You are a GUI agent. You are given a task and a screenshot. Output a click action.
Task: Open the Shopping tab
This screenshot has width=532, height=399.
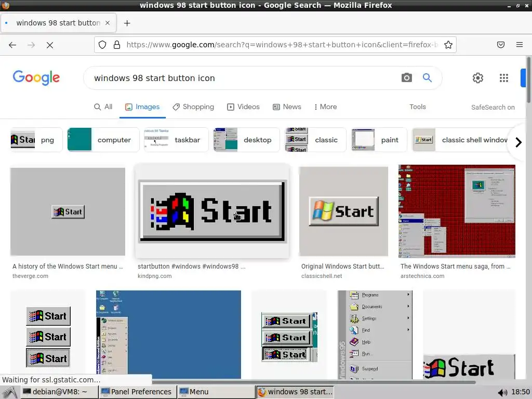(x=193, y=107)
